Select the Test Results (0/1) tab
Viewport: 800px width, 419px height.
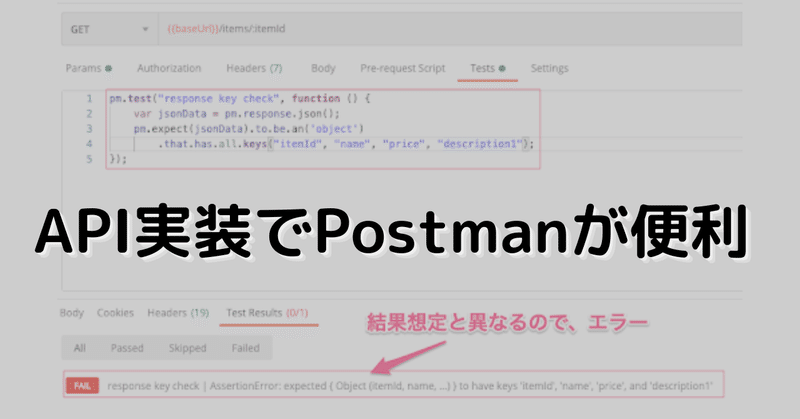(267, 313)
